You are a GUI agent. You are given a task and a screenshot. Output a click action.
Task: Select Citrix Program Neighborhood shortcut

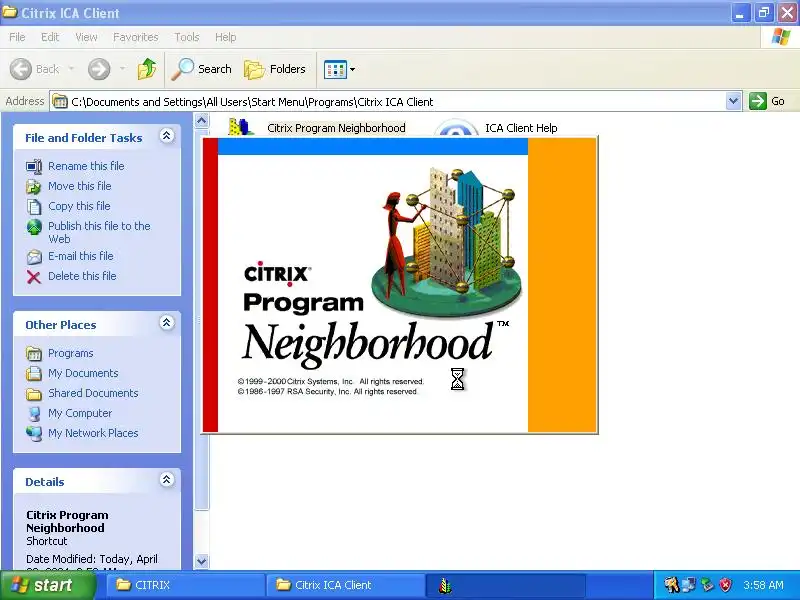point(336,128)
